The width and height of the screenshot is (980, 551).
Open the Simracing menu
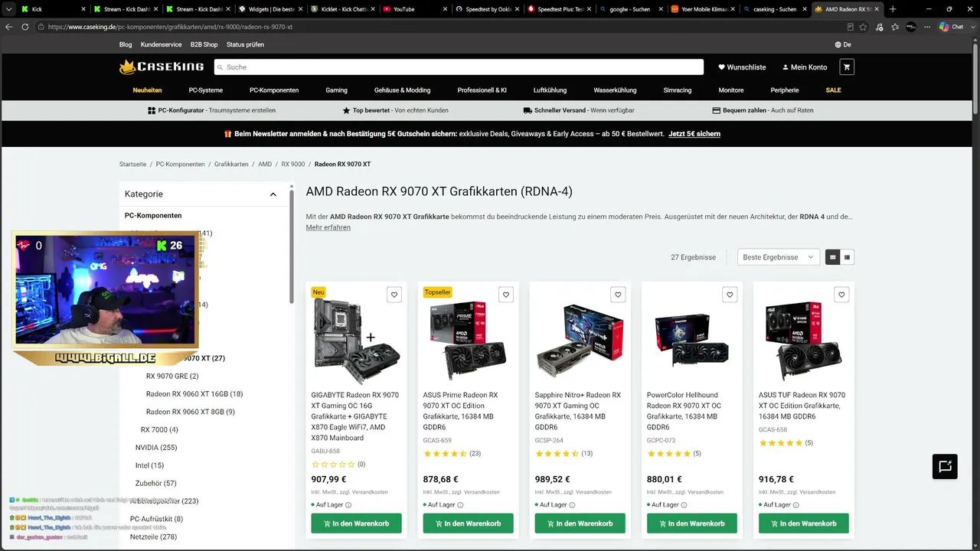[x=678, y=90]
